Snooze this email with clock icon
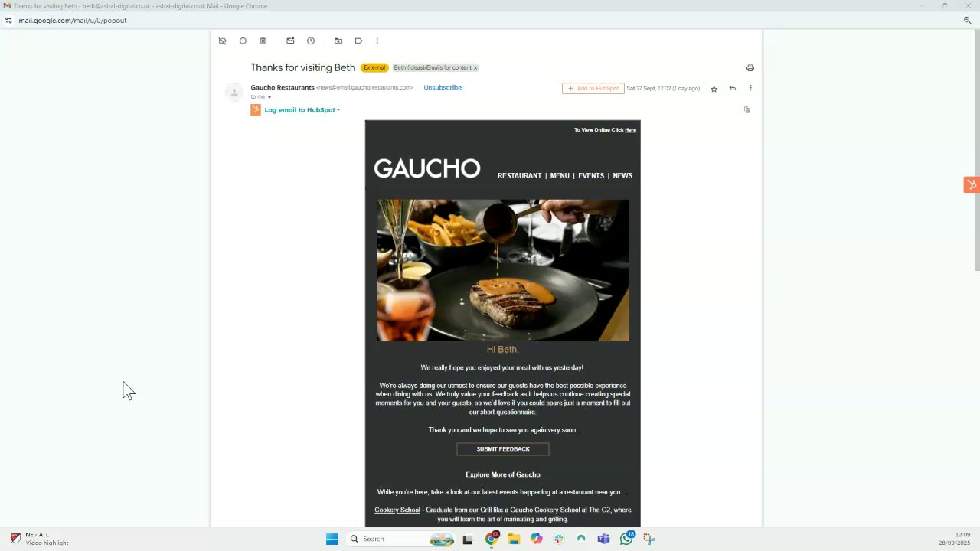Screen dimensions: 980x551 coord(311,41)
